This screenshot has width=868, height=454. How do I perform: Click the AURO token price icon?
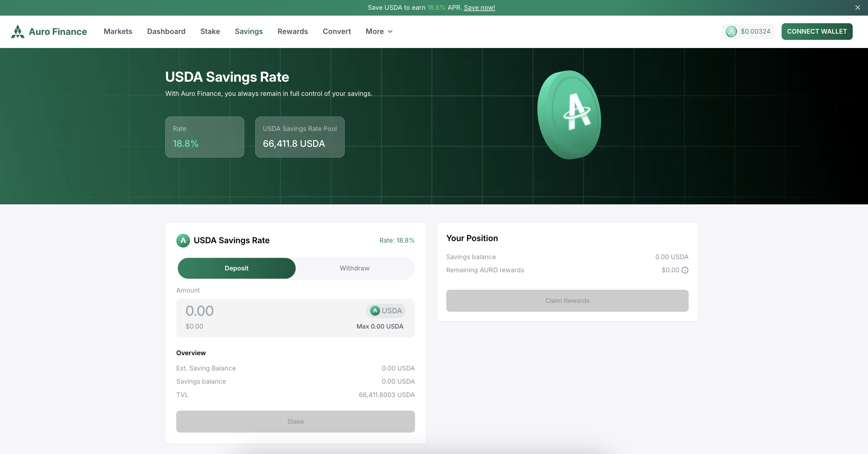731,31
